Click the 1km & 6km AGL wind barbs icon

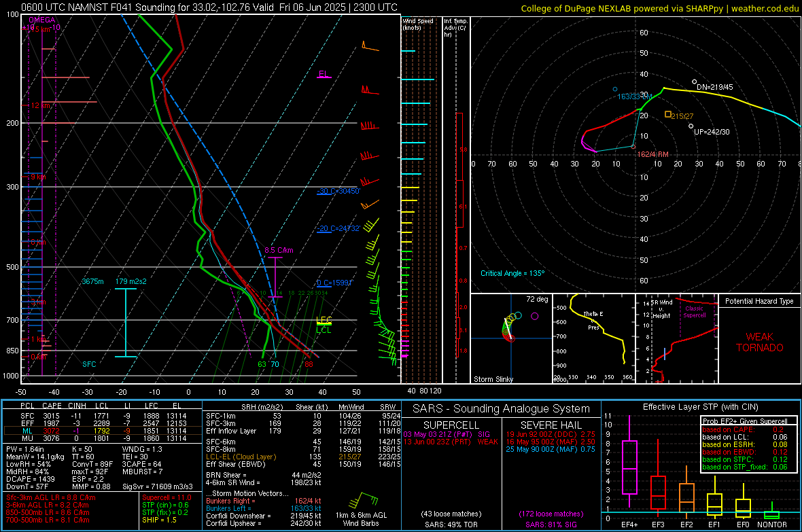tap(363, 500)
